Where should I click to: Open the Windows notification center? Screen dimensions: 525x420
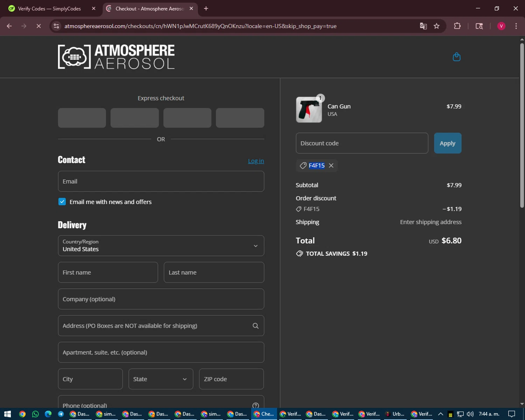point(512,414)
